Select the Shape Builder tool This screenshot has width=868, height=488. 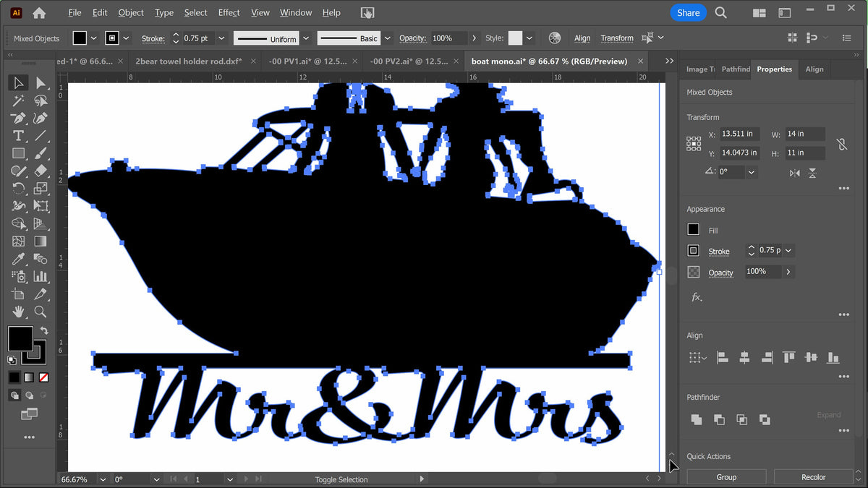19,223
